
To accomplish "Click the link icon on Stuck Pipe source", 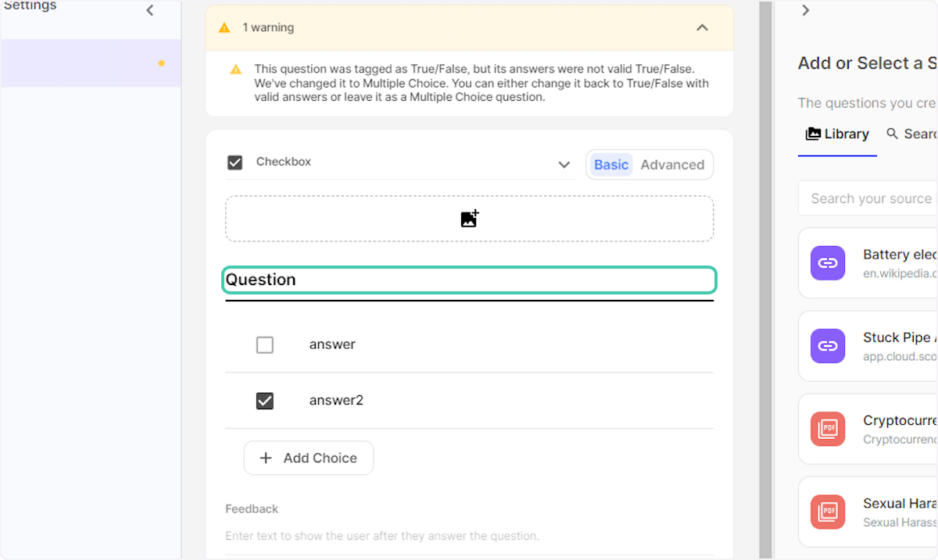I will (828, 346).
